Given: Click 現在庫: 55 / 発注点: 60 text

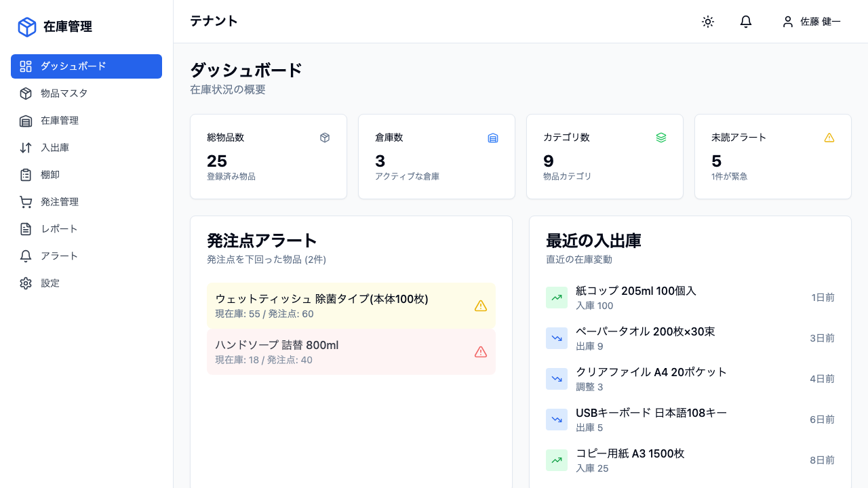Looking at the screenshot, I should pyautogui.click(x=264, y=314).
